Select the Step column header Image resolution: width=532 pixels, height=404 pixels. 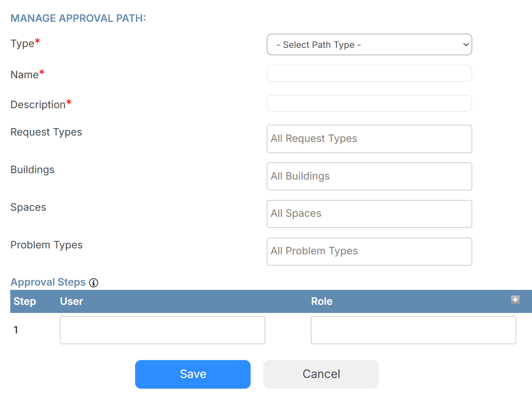(x=25, y=301)
